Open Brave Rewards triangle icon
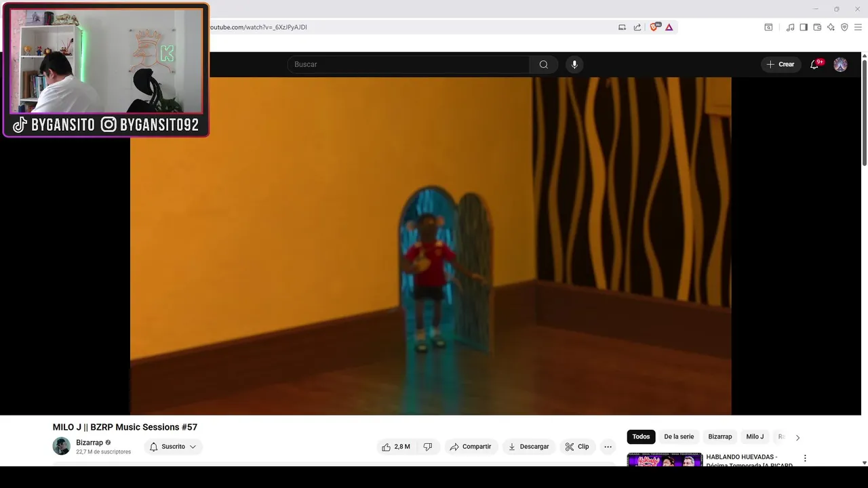The width and height of the screenshot is (868, 488). point(669,27)
